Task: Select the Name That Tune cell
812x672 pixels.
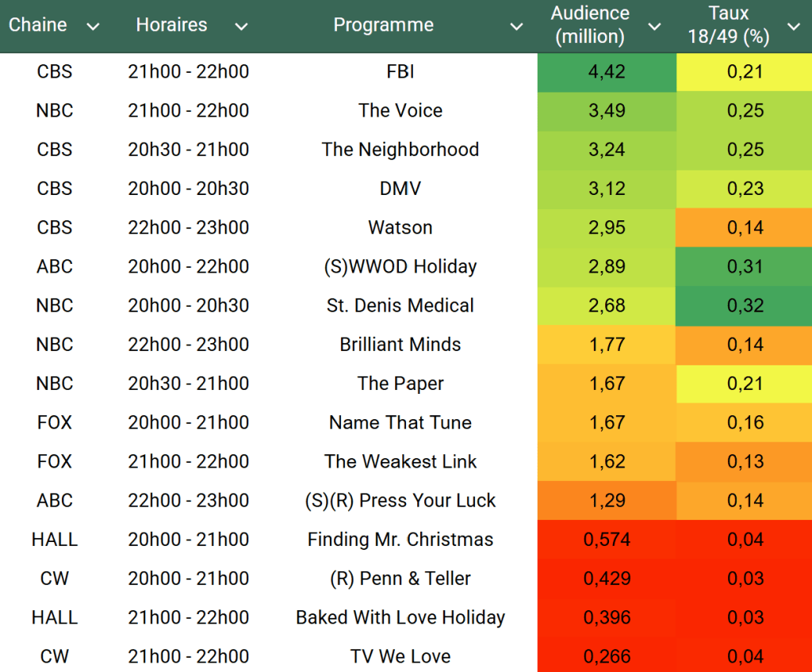Action: tap(400, 422)
